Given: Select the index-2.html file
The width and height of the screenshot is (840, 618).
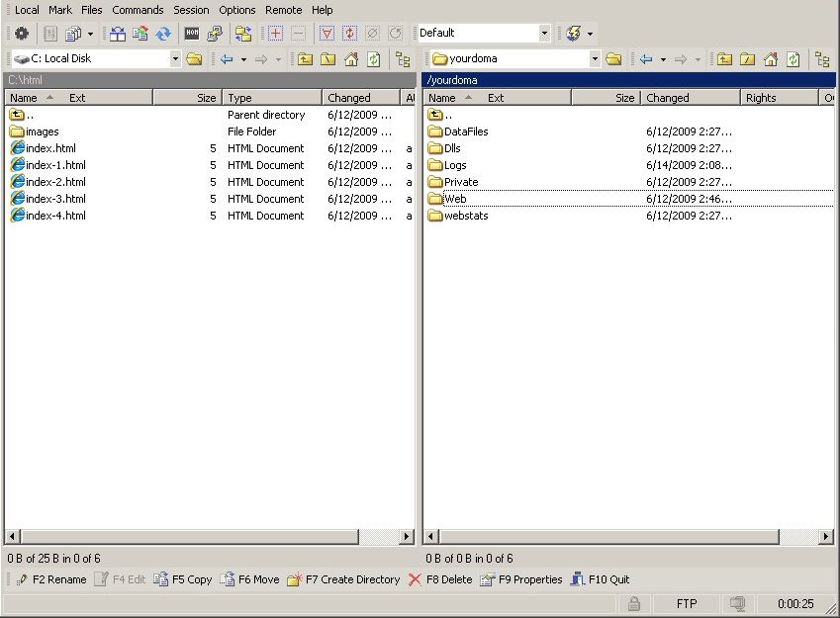Looking at the screenshot, I should pos(55,182).
